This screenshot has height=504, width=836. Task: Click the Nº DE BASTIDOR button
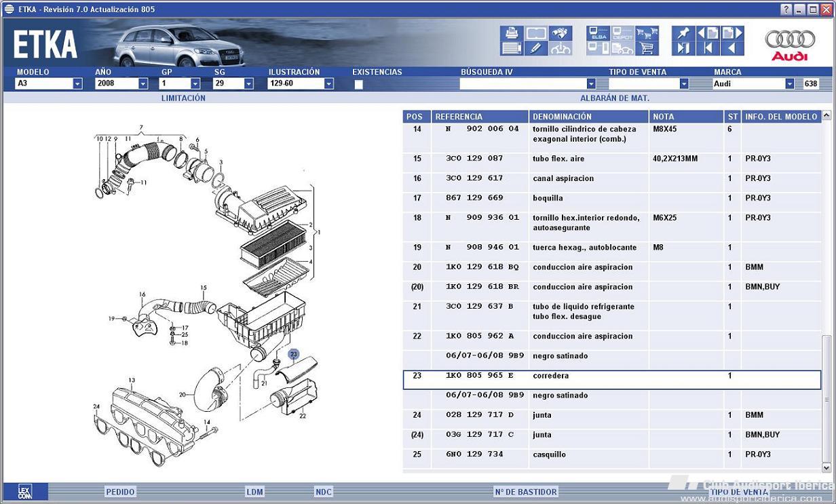pos(526,492)
